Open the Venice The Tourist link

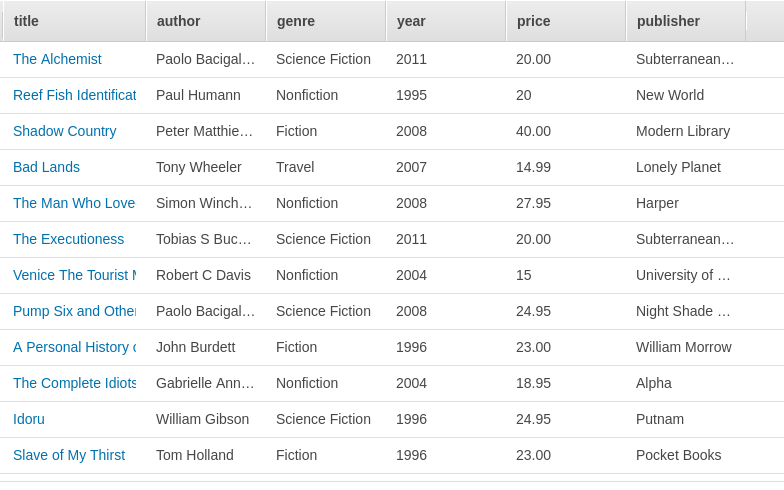[74, 275]
